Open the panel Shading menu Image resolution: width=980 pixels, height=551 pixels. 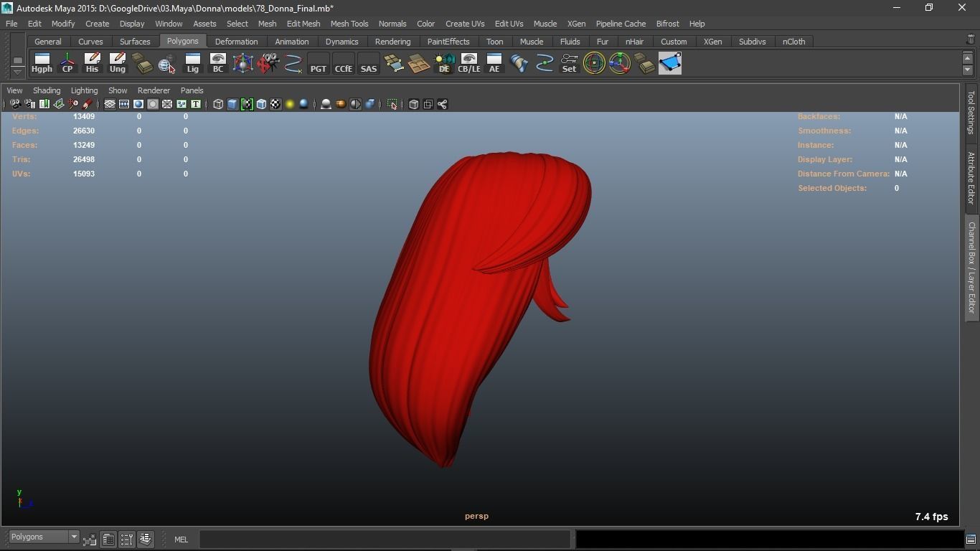pos(47,90)
